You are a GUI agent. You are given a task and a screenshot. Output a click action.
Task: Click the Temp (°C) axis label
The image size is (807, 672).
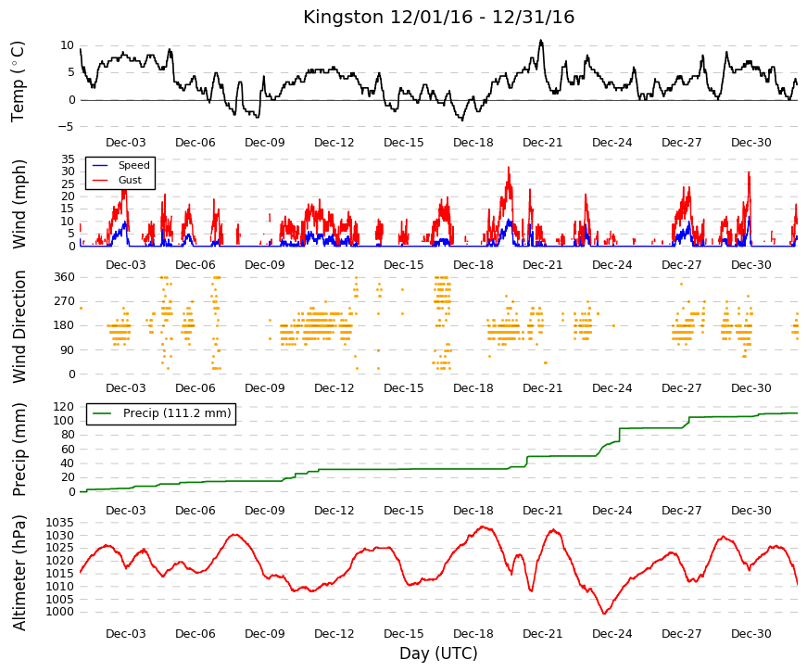tap(18, 82)
